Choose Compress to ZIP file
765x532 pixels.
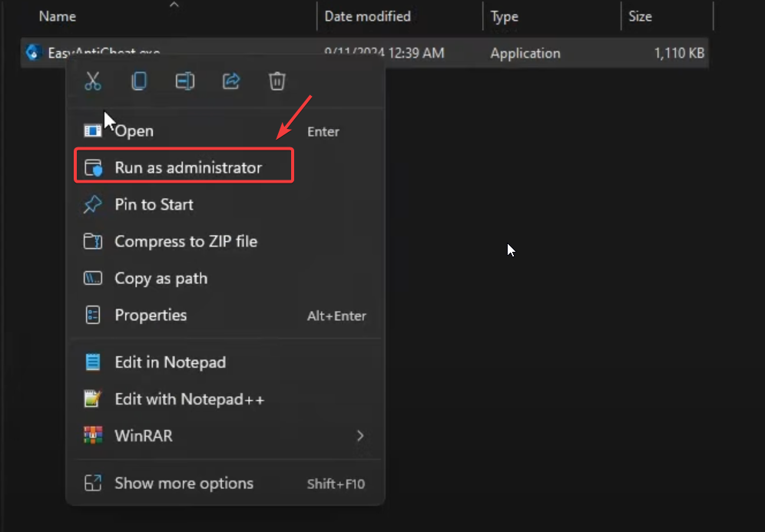point(184,241)
